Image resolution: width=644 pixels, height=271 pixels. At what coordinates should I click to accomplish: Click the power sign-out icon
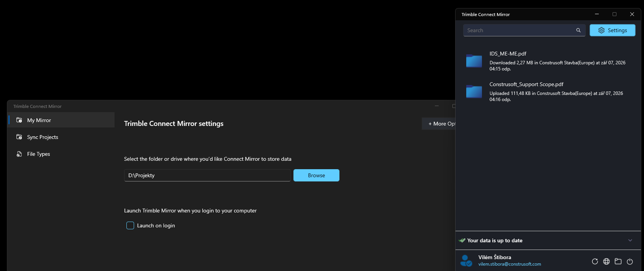630,261
